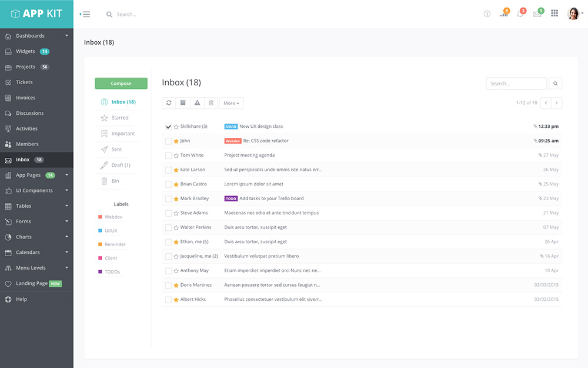The image size is (588, 368).
Task: Switch to the Starred mail folder
Action: tap(116, 117)
